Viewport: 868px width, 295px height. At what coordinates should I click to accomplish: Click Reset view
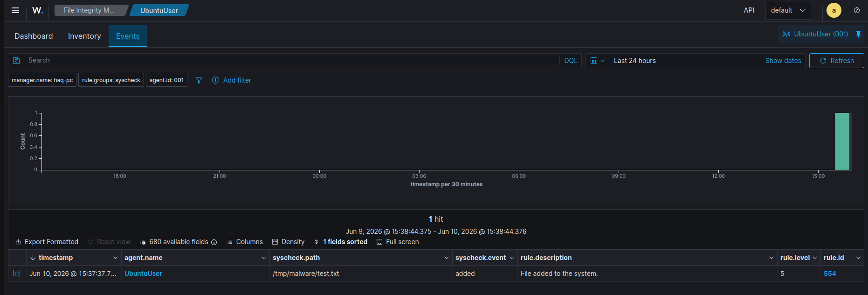[x=109, y=242]
